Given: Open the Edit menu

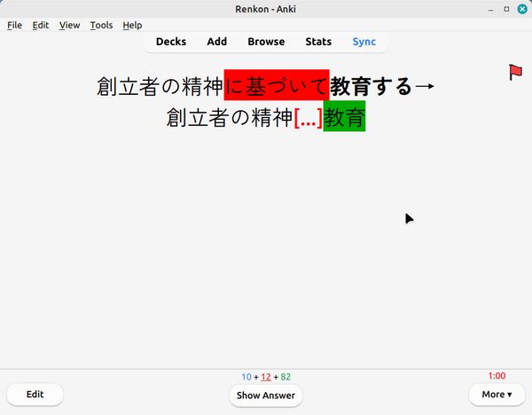Looking at the screenshot, I should pos(41,25).
